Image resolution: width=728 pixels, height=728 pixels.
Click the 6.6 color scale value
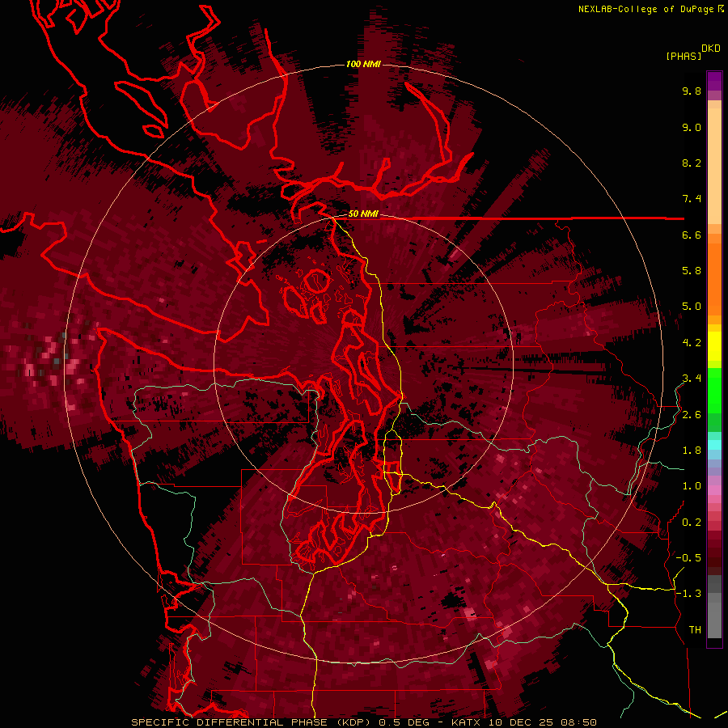(x=692, y=235)
